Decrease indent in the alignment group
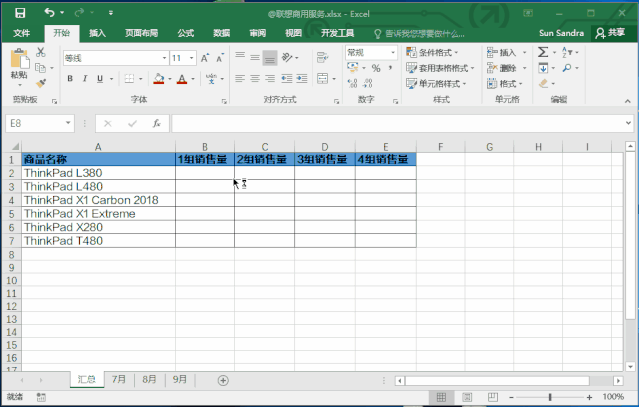The width and height of the screenshot is (639, 407). (287, 78)
